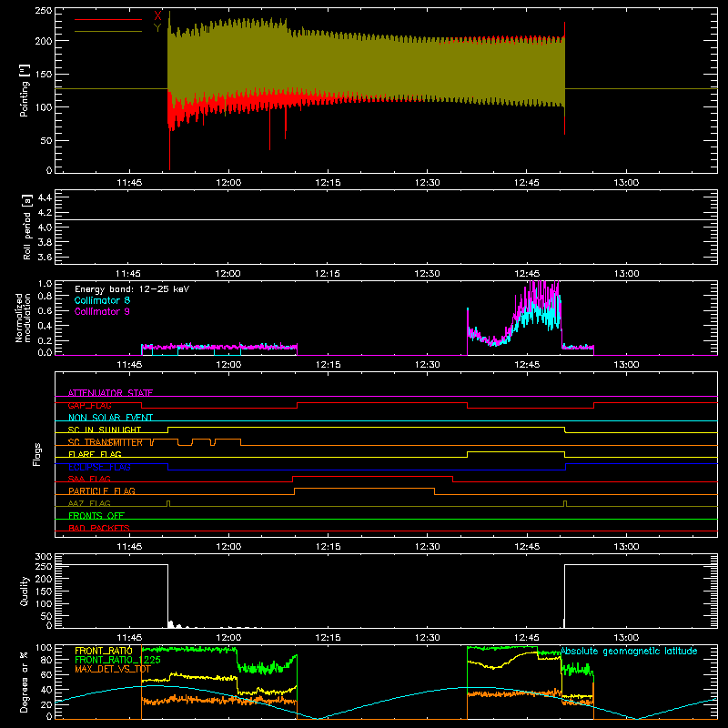Click the 13:00 tick under the Roll period plot
The width and height of the screenshot is (728, 728).
click(627, 274)
